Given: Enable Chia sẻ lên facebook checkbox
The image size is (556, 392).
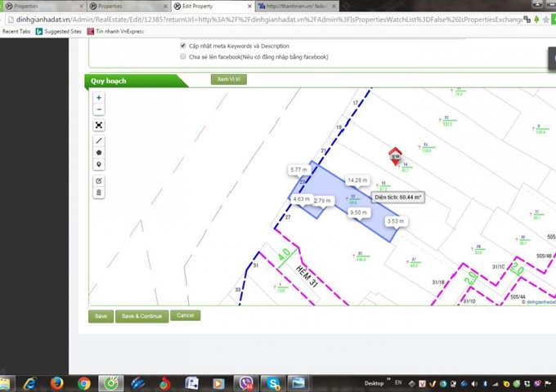Looking at the screenshot, I should tap(183, 57).
